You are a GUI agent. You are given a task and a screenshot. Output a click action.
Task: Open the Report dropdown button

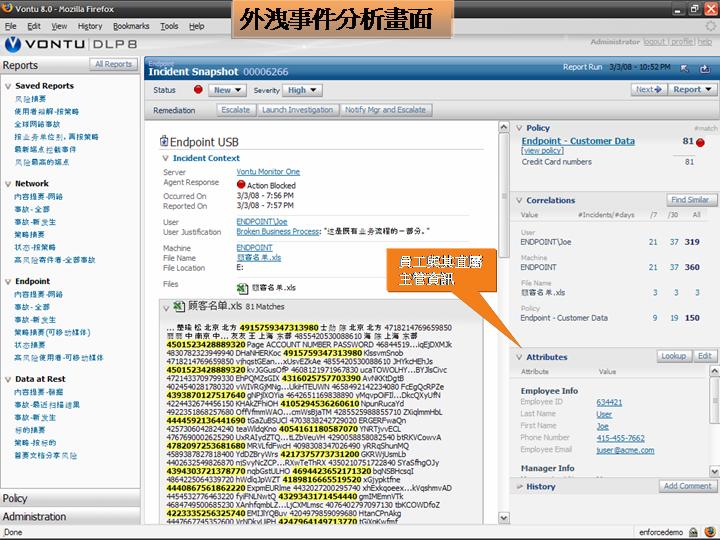pyautogui.click(x=692, y=90)
